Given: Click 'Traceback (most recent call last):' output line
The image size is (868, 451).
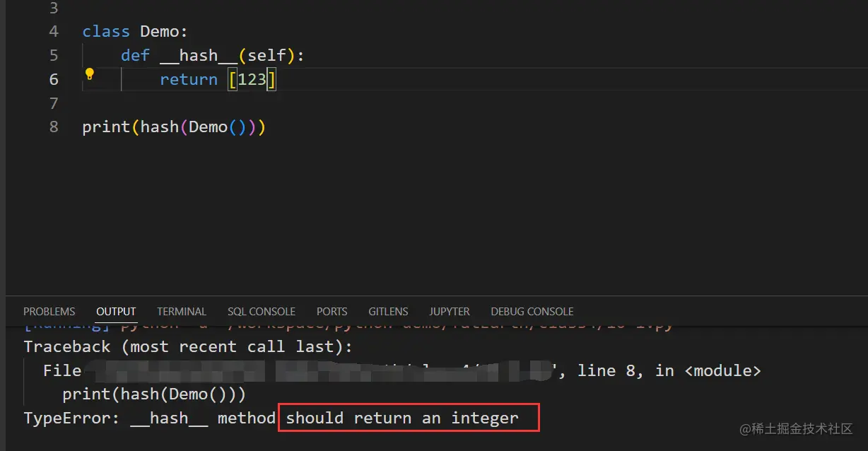Looking at the screenshot, I should pyautogui.click(x=188, y=347).
